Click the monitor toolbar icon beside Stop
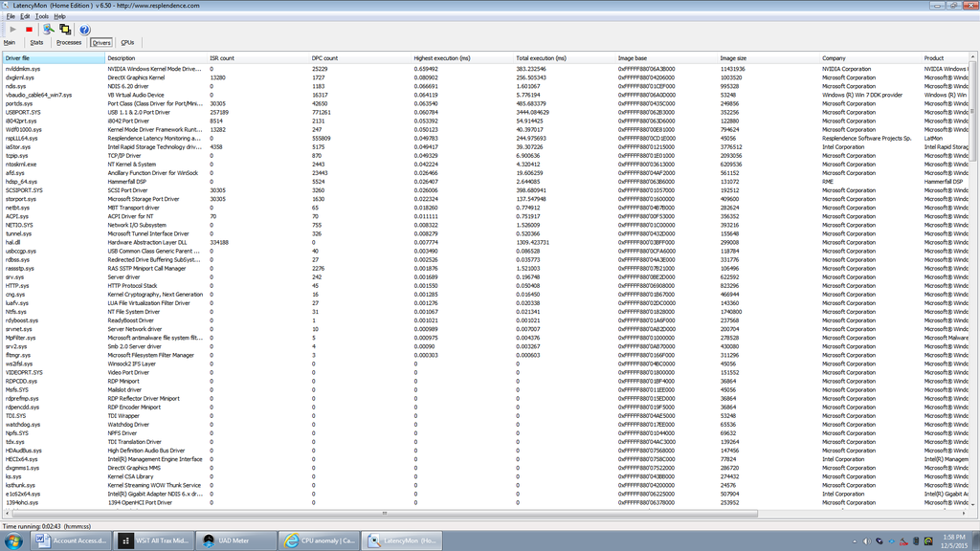Viewport: 980px width, 551px height. (47, 30)
